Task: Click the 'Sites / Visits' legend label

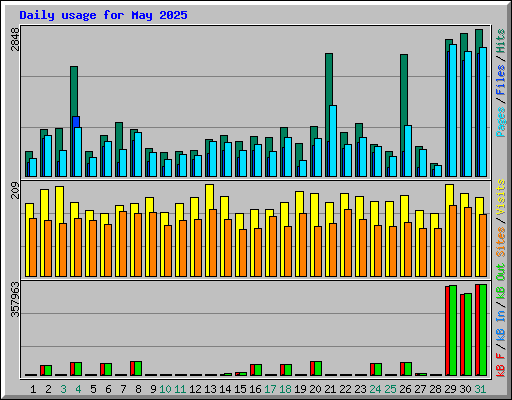Action: pos(501,218)
